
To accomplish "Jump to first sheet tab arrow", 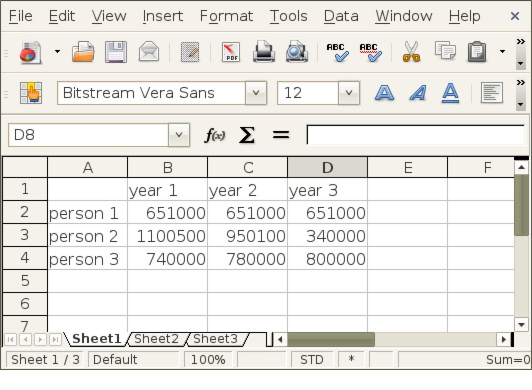I will (x=11, y=339).
